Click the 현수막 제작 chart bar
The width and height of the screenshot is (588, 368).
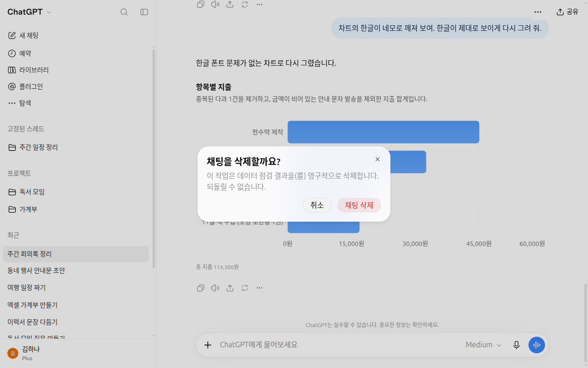[x=384, y=132]
